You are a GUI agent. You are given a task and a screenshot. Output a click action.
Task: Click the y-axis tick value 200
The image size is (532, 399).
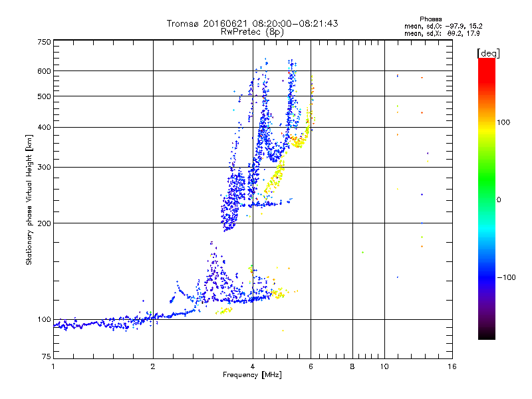click(44, 223)
